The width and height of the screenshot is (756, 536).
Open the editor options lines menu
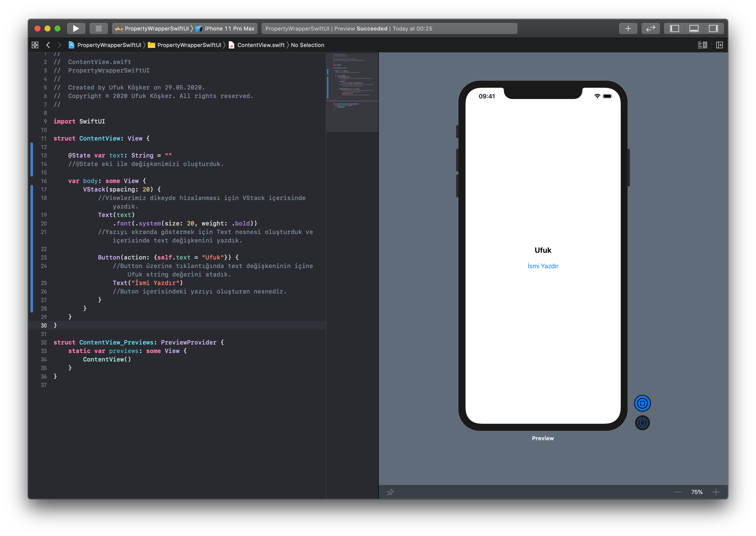click(x=702, y=45)
